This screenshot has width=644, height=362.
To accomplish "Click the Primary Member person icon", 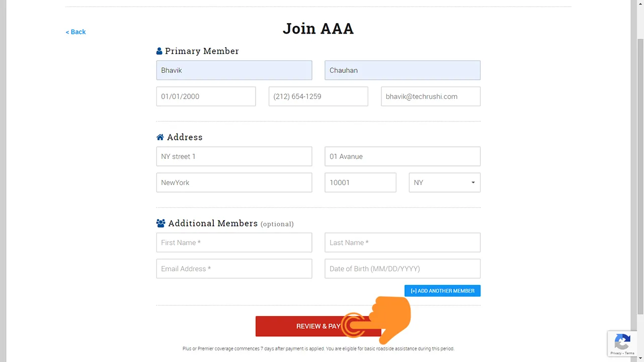I will (x=159, y=51).
